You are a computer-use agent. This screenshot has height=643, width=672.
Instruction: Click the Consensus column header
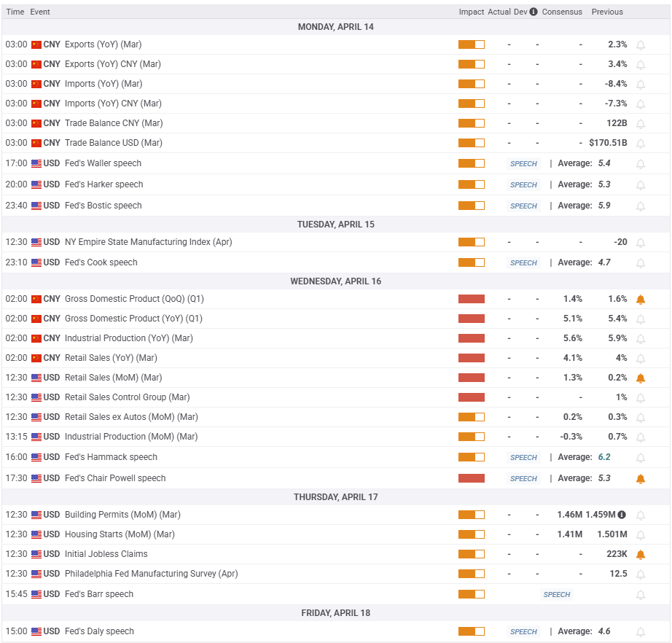click(x=562, y=12)
